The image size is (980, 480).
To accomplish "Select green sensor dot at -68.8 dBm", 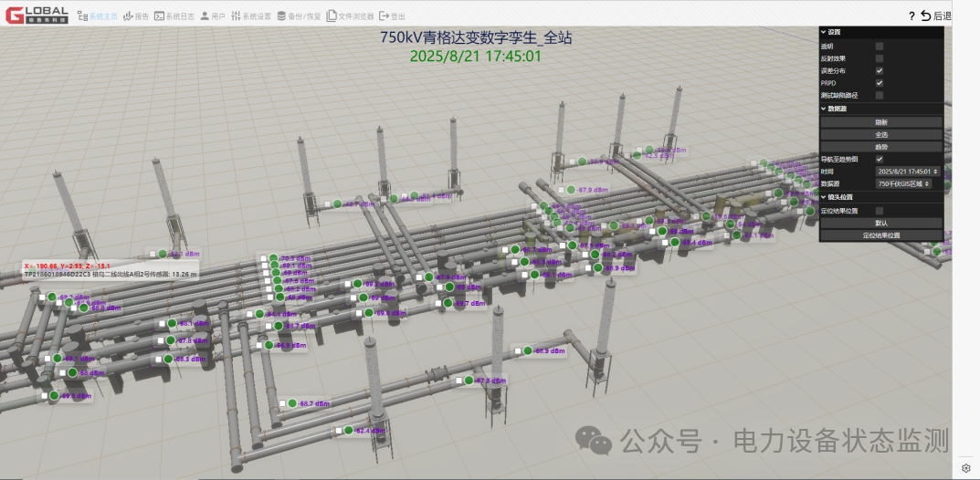I will pos(84,308).
